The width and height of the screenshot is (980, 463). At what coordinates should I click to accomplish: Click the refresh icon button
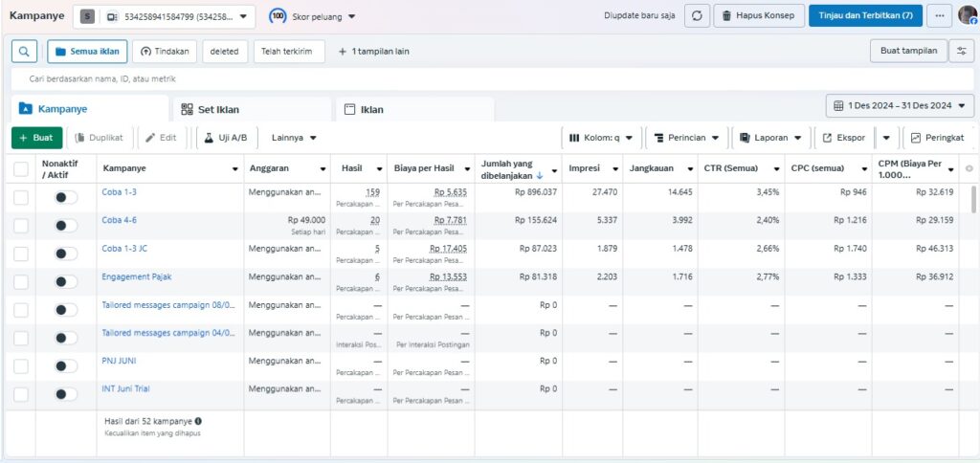click(x=696, y=16)
